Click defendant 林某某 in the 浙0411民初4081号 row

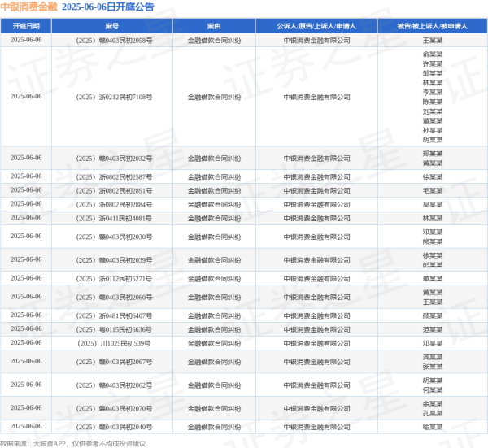pos(433,219)
